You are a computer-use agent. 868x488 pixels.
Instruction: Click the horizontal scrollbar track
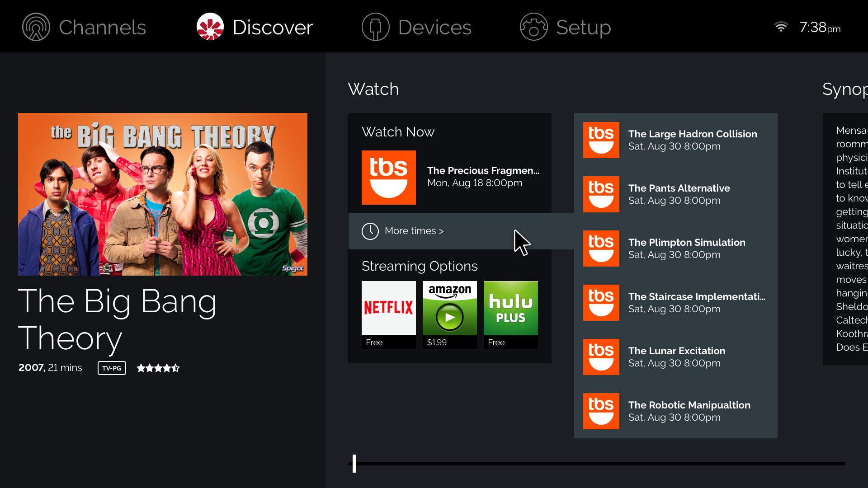597,464
